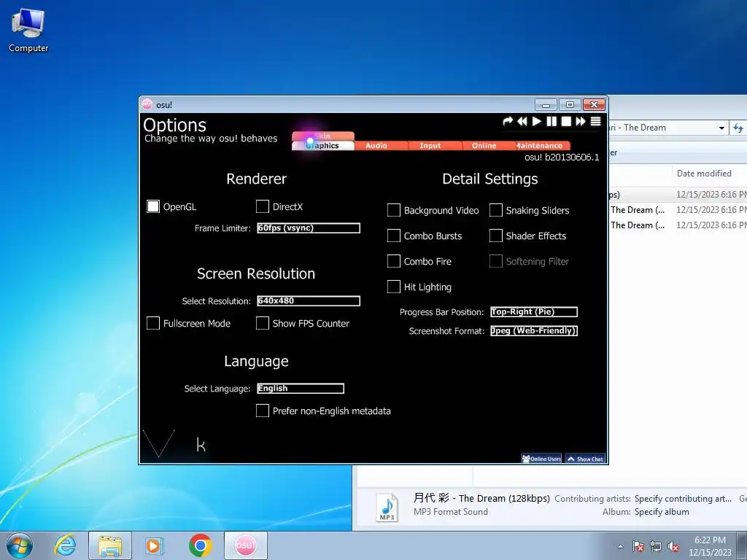Image resolution: width=747 pixels, height=560 pixels.
Task: Open the Audio options tab
Action: tap(376, 146)
